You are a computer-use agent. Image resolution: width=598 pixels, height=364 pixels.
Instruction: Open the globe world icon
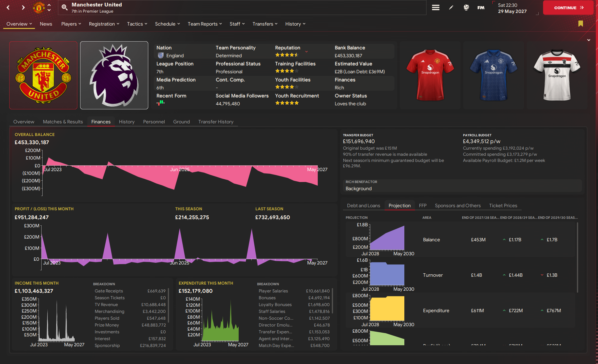point(466,7)
